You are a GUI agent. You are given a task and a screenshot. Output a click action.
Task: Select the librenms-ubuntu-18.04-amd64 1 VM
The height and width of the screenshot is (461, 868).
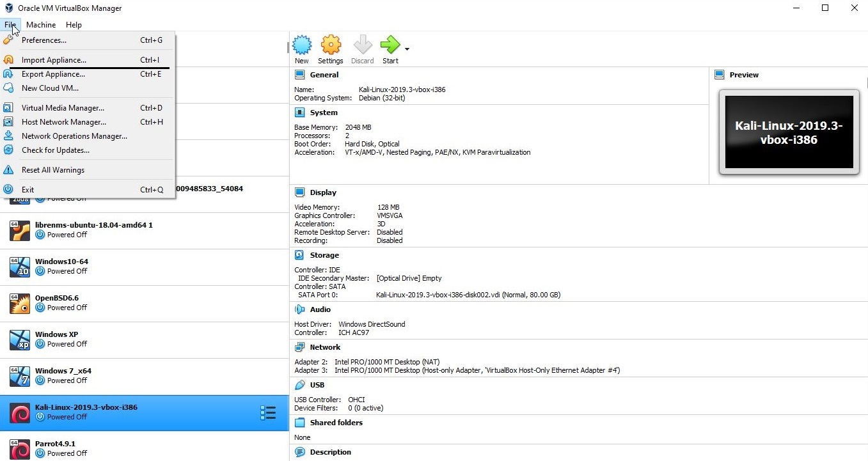click(x=145, y=231)
